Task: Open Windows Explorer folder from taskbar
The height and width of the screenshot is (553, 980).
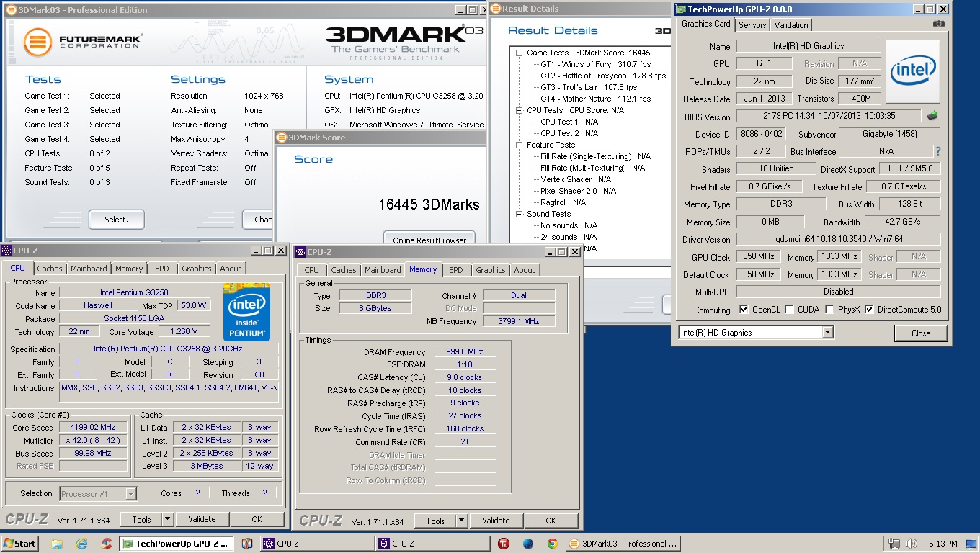Action: 57,544
